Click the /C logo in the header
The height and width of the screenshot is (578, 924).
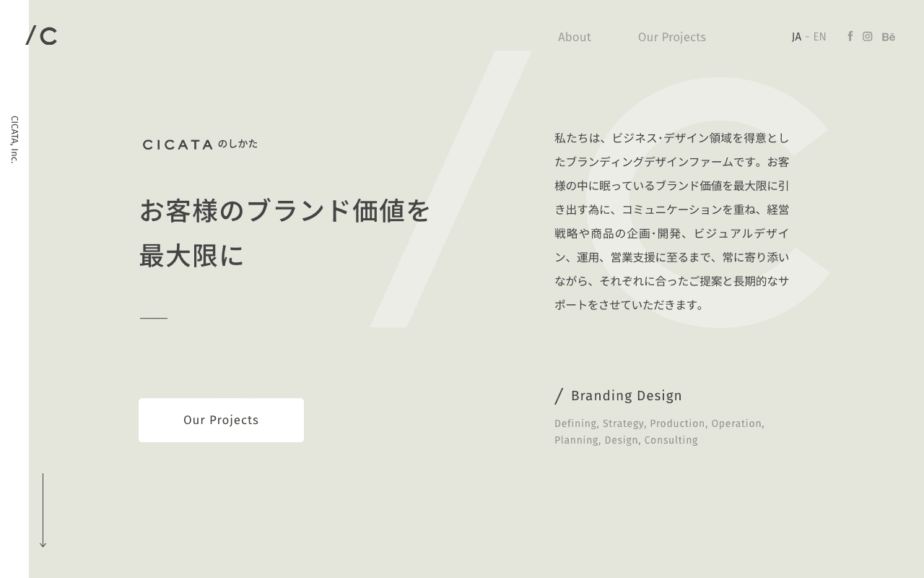42,36
